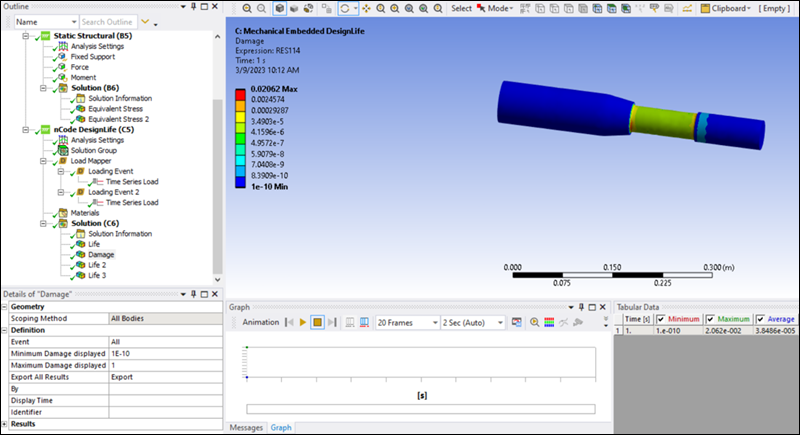Toggle the Maximum column checkbox
The image size is (800, 435).
[711, 319]
